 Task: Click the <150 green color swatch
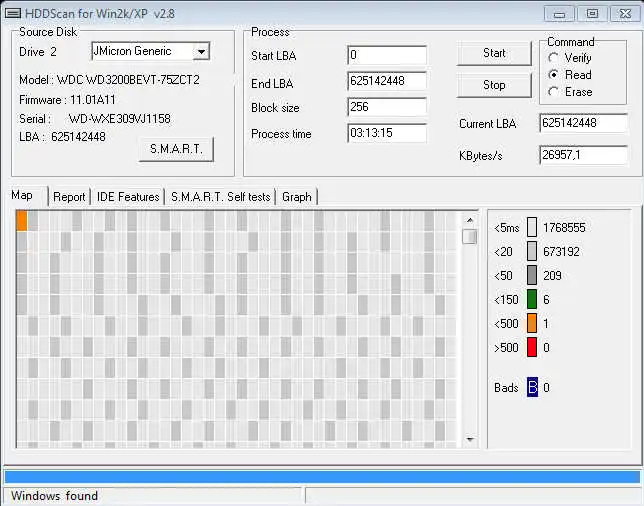[532, 299]
